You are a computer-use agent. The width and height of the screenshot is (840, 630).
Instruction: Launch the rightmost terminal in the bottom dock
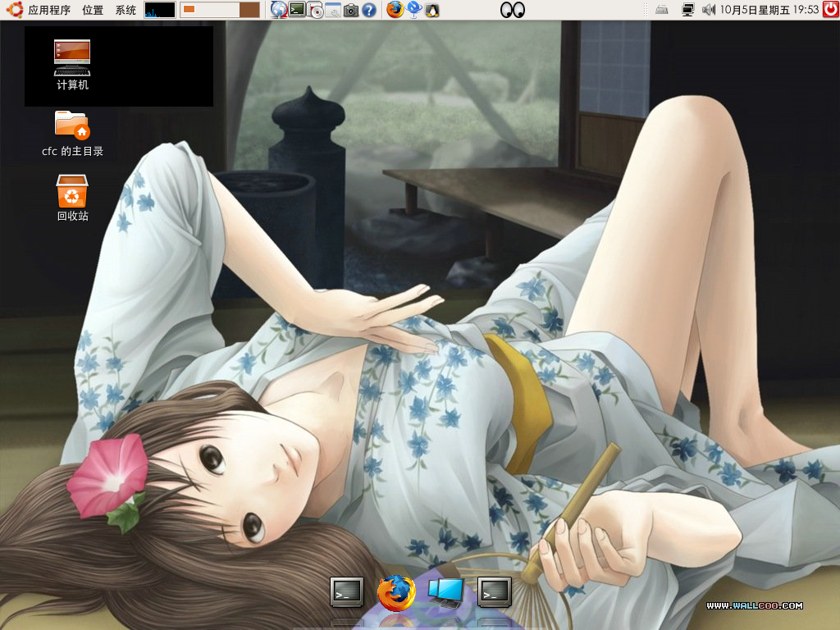pyautogui.click(x=494, y=592)
